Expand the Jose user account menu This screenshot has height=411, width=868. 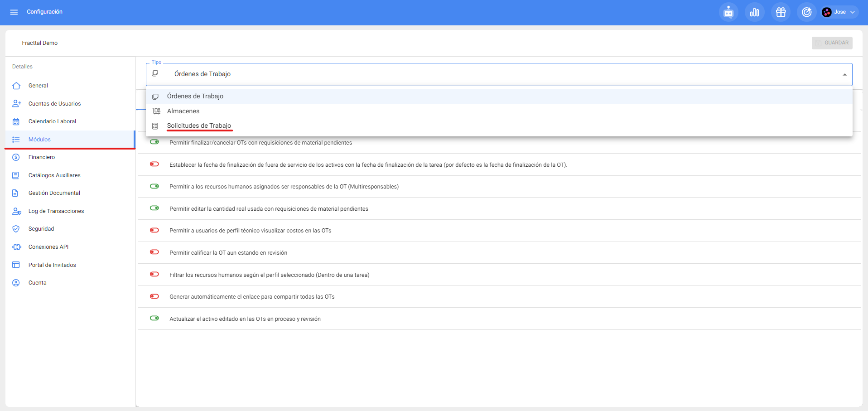pos(840,12)
